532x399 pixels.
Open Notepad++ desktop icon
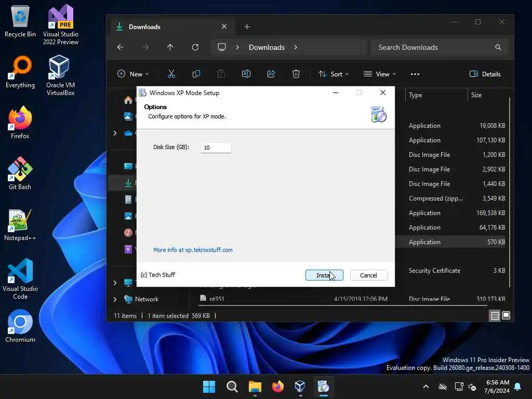coord(20,224)
